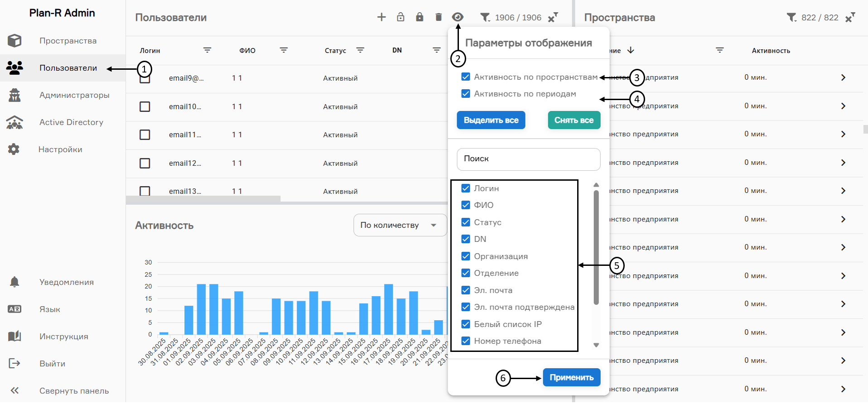This screenshot has width=868, height=404.
Task: Uncheck Активность по пространствам checkbox
Action: click(x=466, y=77)
